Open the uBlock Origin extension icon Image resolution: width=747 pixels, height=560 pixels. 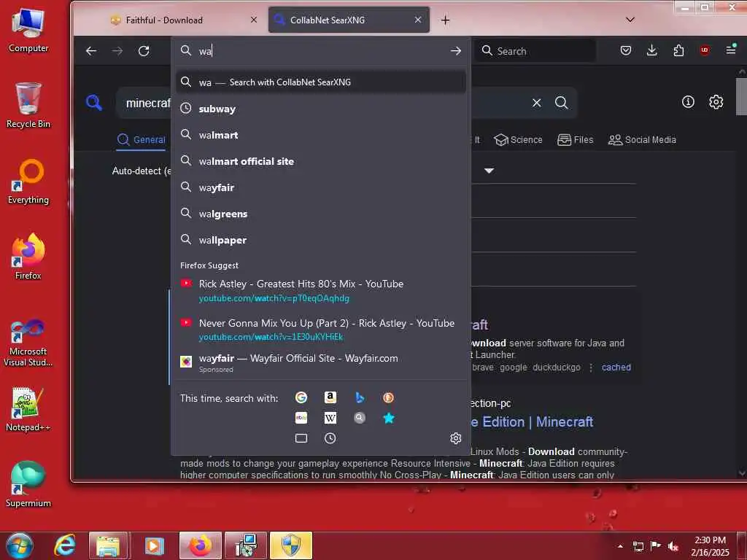(705, 50)
